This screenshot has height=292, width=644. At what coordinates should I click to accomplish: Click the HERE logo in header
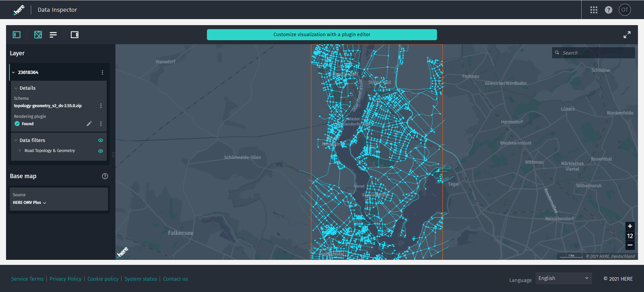19,10
